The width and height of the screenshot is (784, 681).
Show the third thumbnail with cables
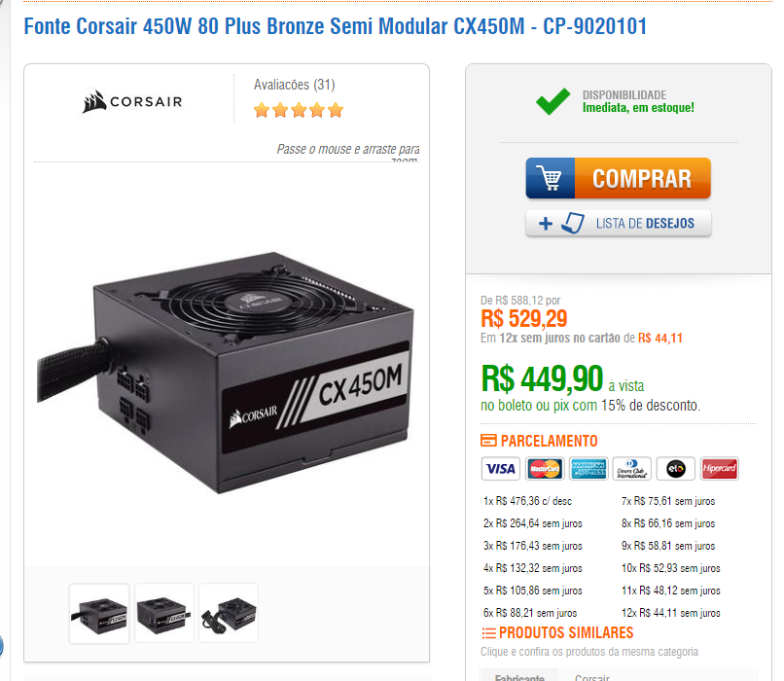229,613
